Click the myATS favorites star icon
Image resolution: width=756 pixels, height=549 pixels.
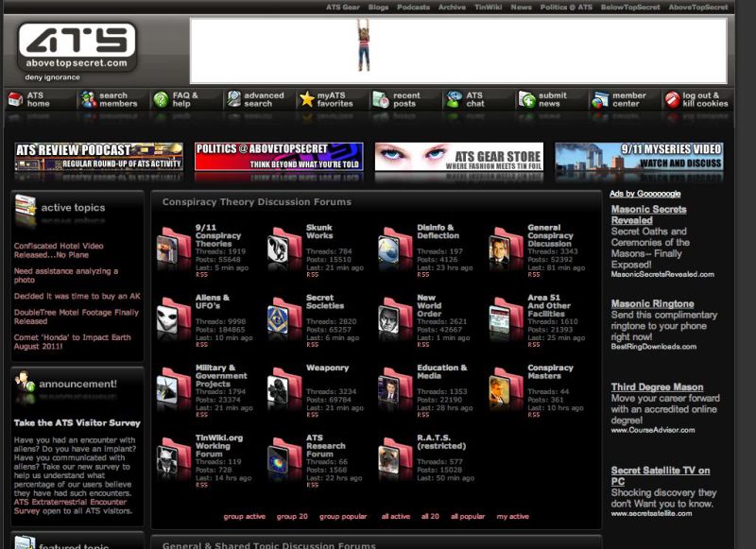pos(306,99)
